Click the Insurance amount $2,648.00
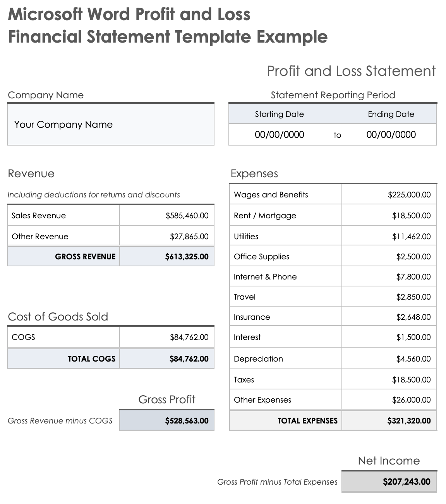Viewport: 446px width, 504px height. 413,317
